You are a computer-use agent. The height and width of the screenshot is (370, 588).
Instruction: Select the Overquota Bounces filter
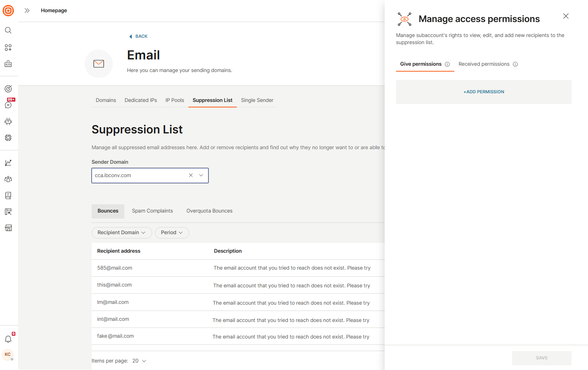coord(209,211)
